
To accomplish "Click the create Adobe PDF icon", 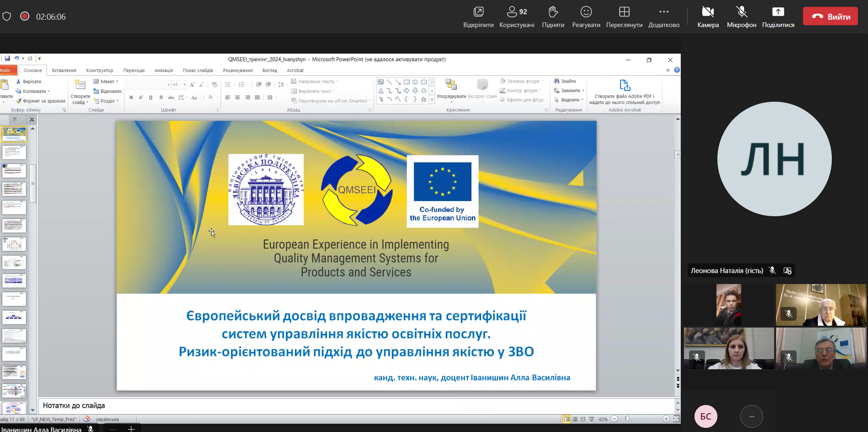I will tap(624, 86).
